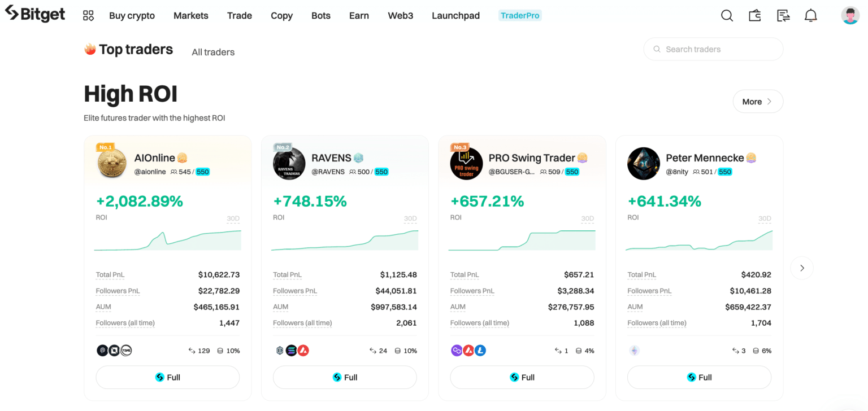The width and height of the screenshot is (868, 411).
Task: Open the apps grid menu icon
Action: pyautogui.click(x=88, y=16)
